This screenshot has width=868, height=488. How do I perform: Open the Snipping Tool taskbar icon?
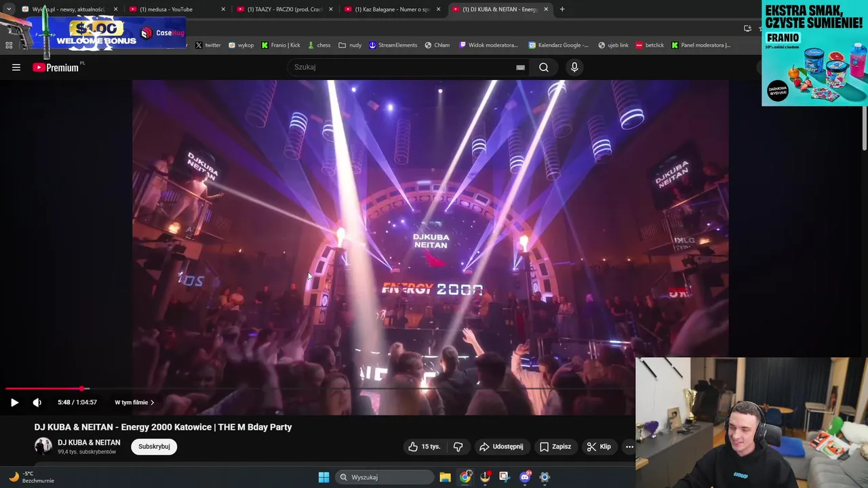point(505,477)
